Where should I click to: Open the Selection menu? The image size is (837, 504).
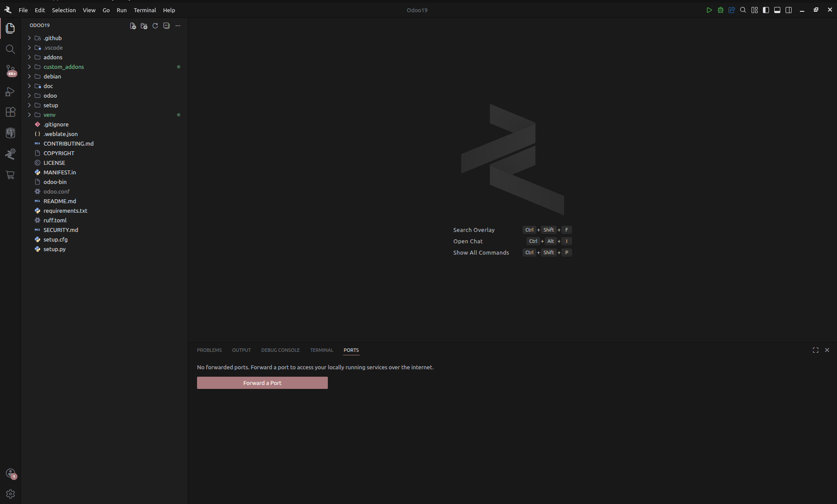64,10
